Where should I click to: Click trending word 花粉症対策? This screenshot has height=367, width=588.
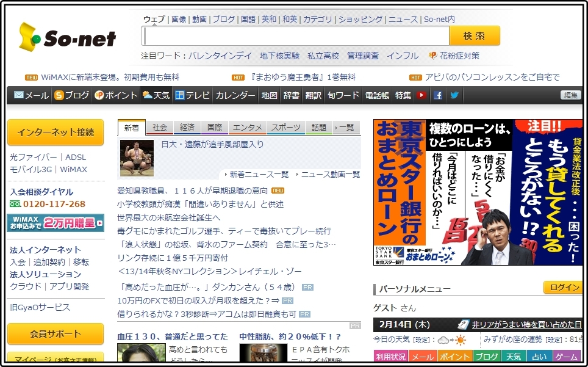pos(459,56)
